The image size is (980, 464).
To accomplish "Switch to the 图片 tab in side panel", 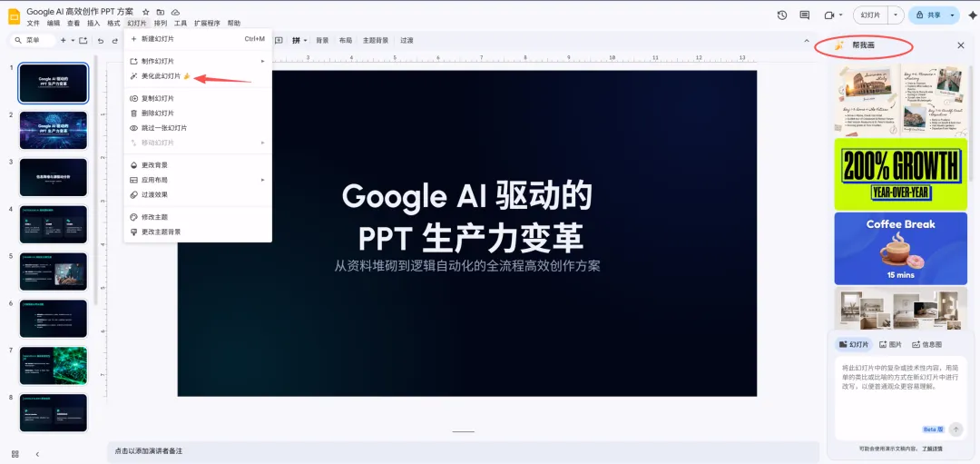I will coord(891,344).
